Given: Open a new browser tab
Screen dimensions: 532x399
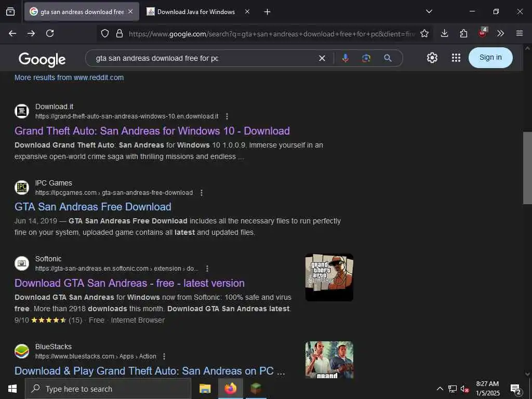Looking at the screenshot, I should tap(268, 12).
